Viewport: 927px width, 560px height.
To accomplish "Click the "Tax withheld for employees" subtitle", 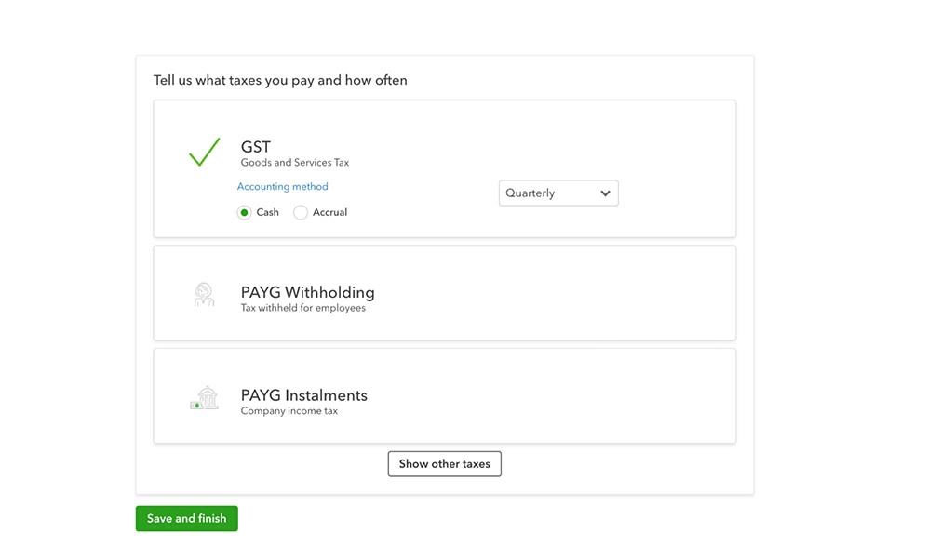I will (x=302, y=308).
